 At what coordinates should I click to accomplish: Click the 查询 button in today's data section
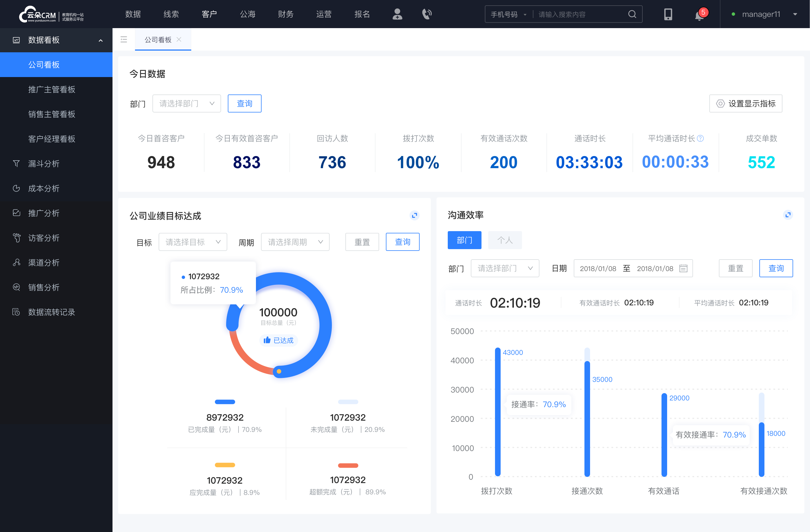coord(244,103)
